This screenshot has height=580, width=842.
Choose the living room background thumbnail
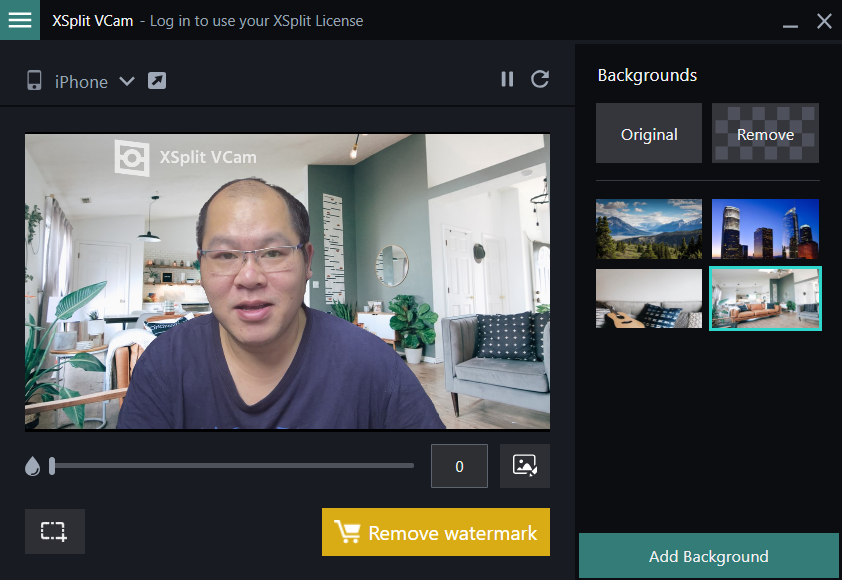765,299
